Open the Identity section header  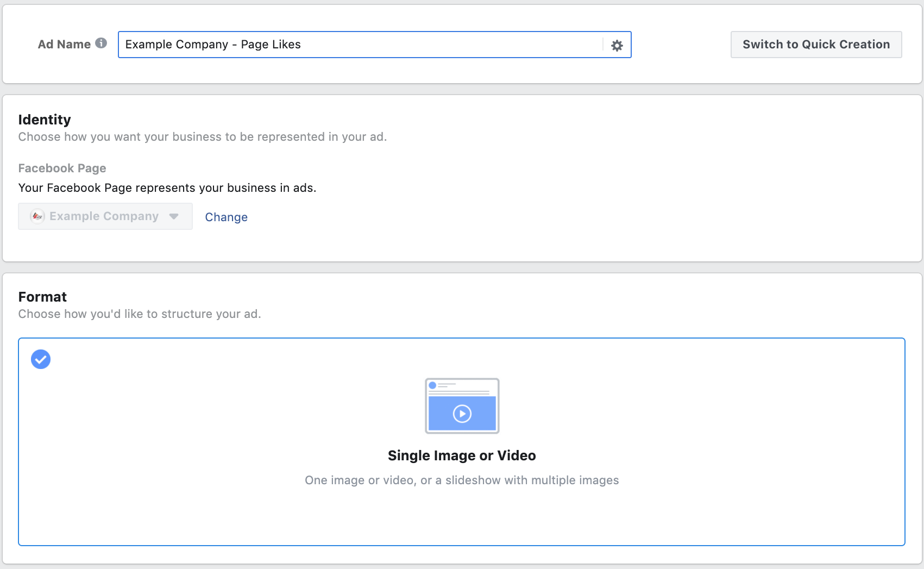coord(44,120)
